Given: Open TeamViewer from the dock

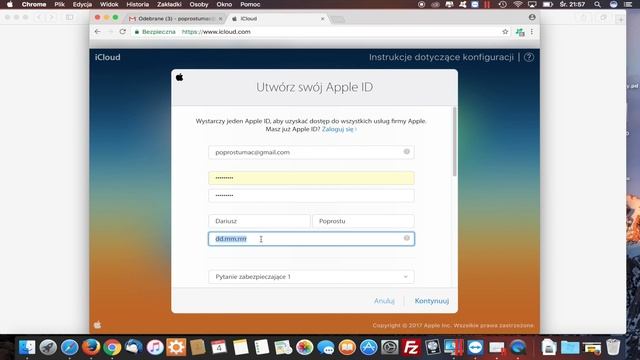Looking at the screenshot, I should [x=475, y=347].
